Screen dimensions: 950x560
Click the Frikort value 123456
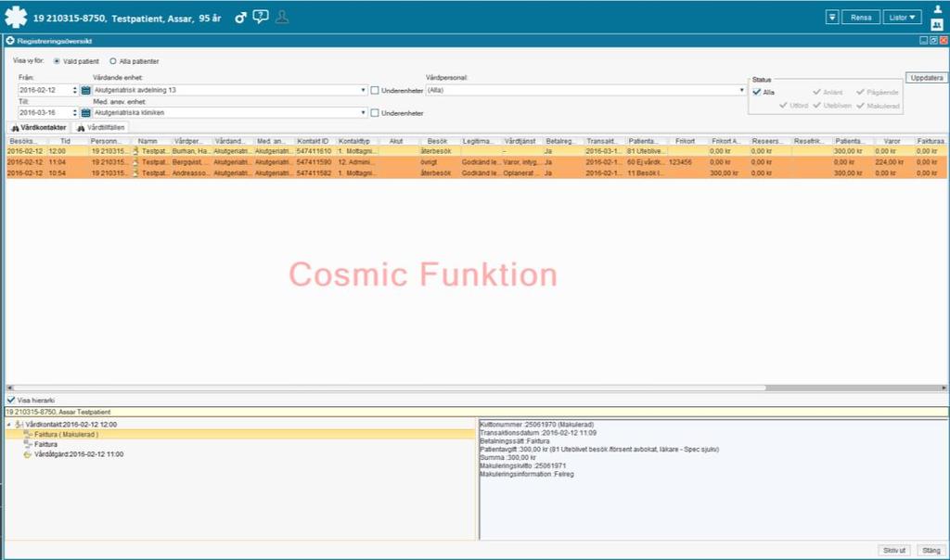(680, 162)
